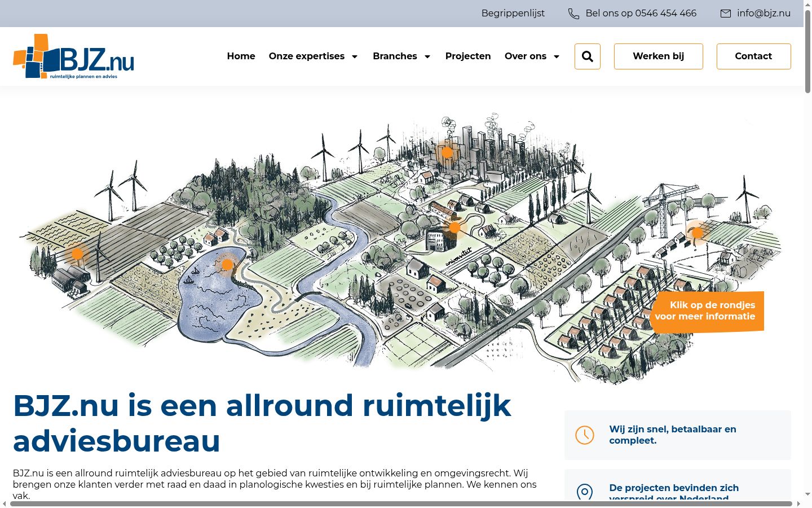Open the search magnifier icon
Viewport: 812px width, 508px height.
pos(588,56)
